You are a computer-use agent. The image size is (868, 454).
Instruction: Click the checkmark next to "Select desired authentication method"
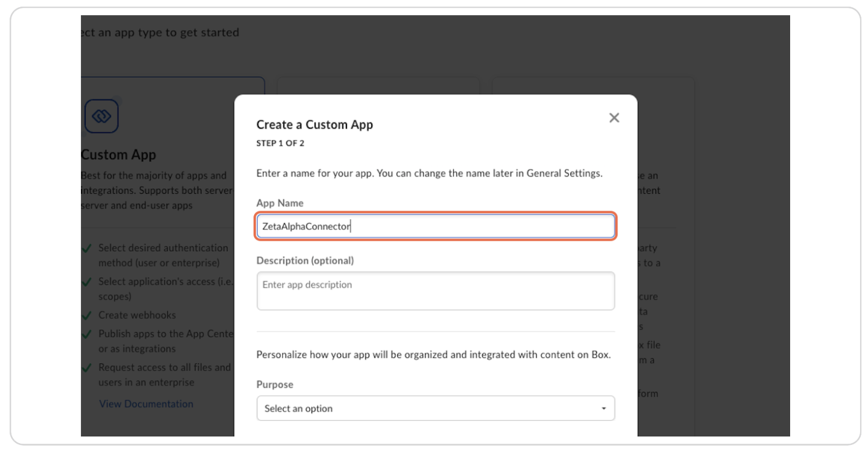click(x=88, y=248)
